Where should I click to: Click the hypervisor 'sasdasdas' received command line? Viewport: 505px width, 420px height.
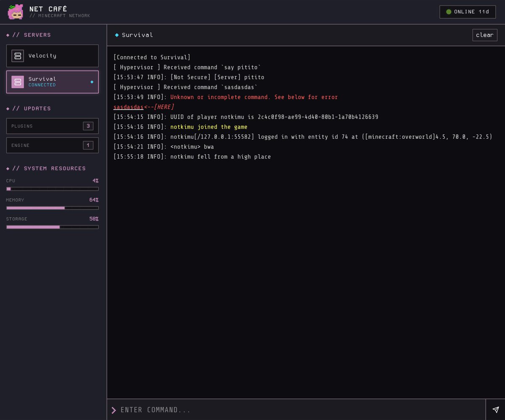point(186,87)
